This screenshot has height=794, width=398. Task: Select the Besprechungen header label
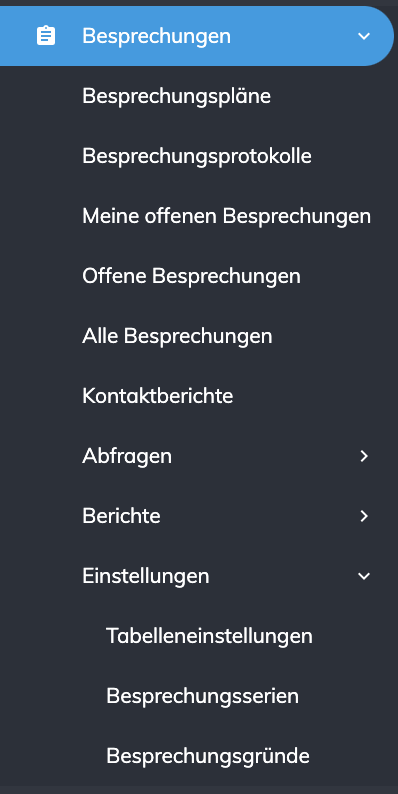pos(156,36)
